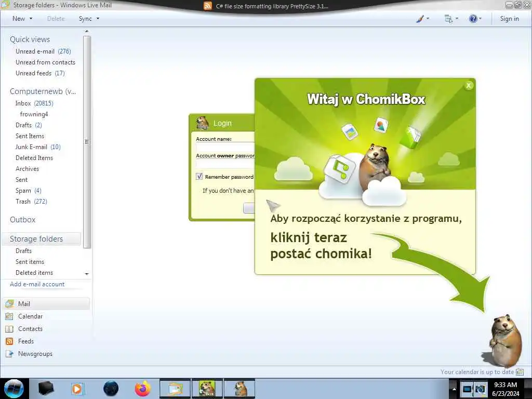Click the Account owner password field
This screenshot has width=532, height=399.
click(x=225, y=164)
